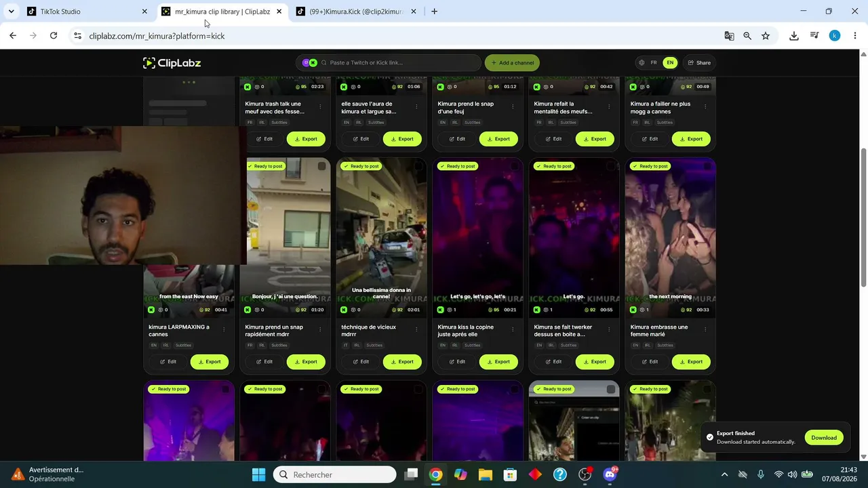Click the Download button in Export finished toast
Image resolution: width=868 pixels, height=488 pixels.
tap(824, 438)
